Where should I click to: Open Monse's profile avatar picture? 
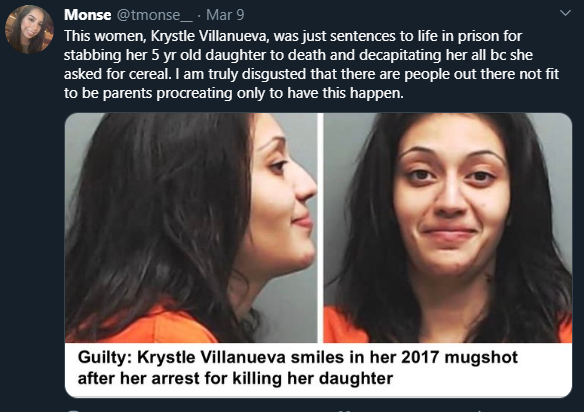[29, 29]
